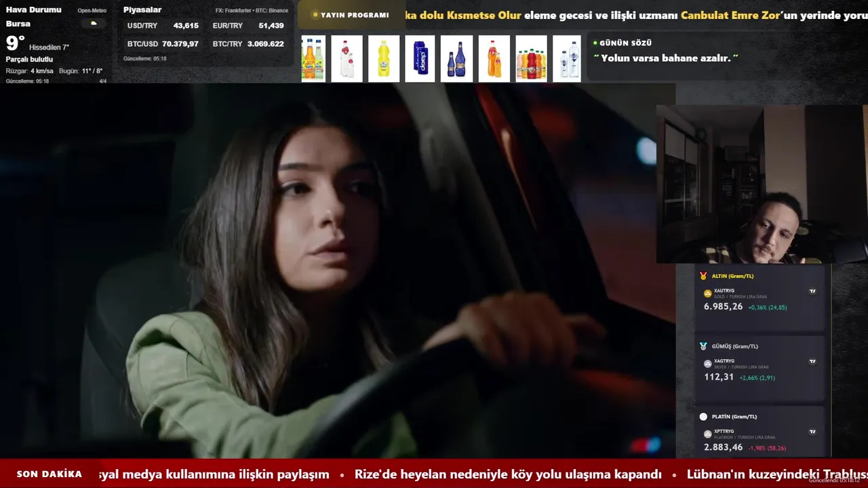Open the clear water bottles thumbnail at row end

(x=567, y=59)
